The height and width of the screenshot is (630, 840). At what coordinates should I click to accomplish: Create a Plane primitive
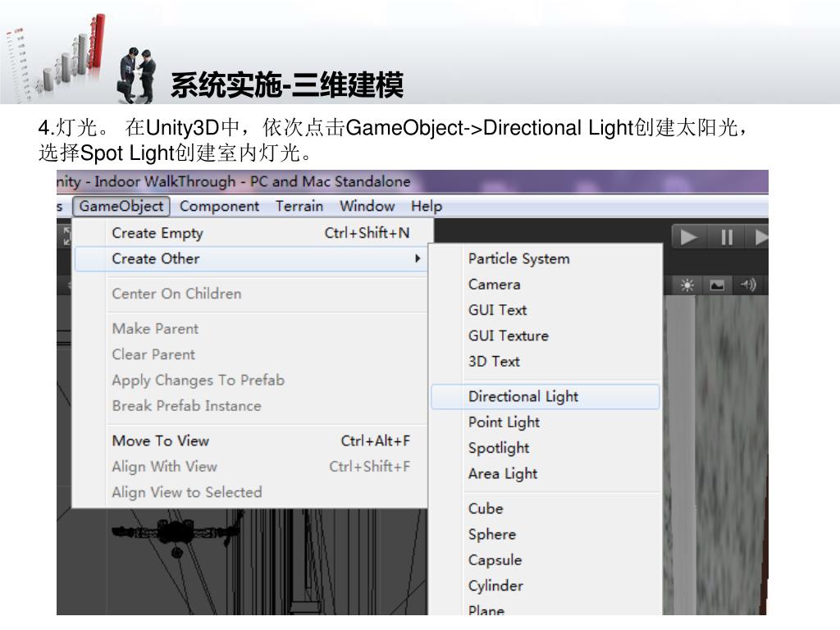(x=546, y=609)
